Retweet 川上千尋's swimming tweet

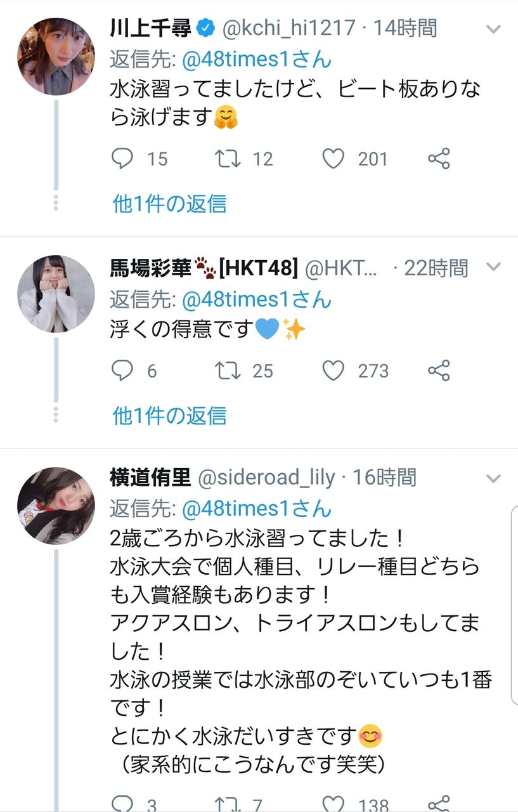pyautogui.click(x=227, y=159)
